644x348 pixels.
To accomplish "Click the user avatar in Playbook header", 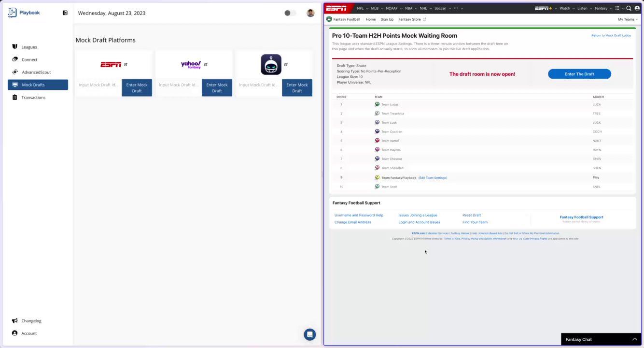I will click(310, 13).
